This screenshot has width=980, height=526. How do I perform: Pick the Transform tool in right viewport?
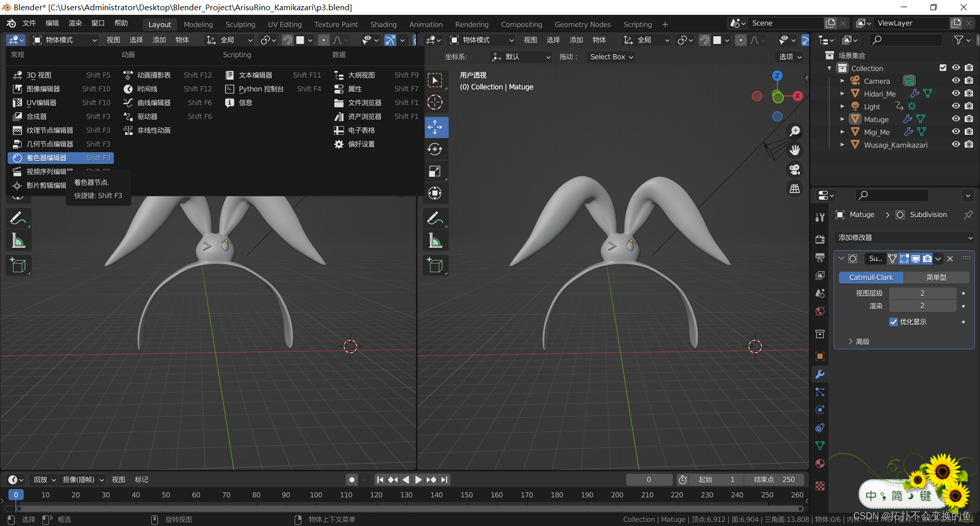pos(435,193)
